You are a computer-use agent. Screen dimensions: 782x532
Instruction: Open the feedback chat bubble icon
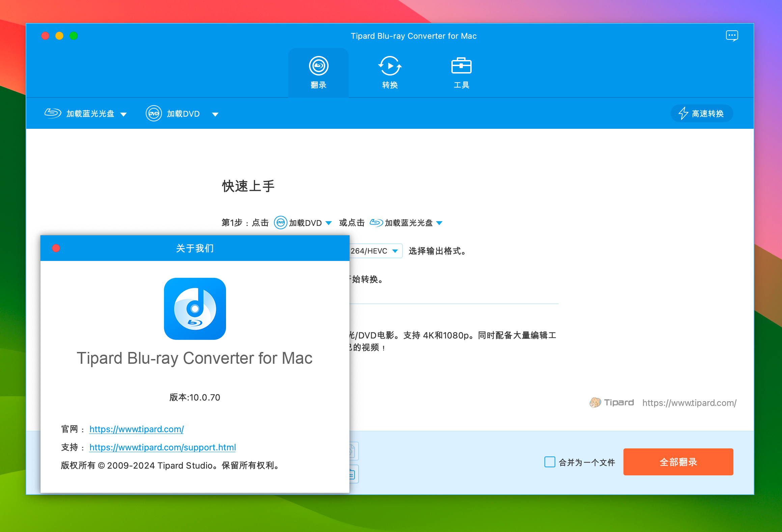pos(732,36)
